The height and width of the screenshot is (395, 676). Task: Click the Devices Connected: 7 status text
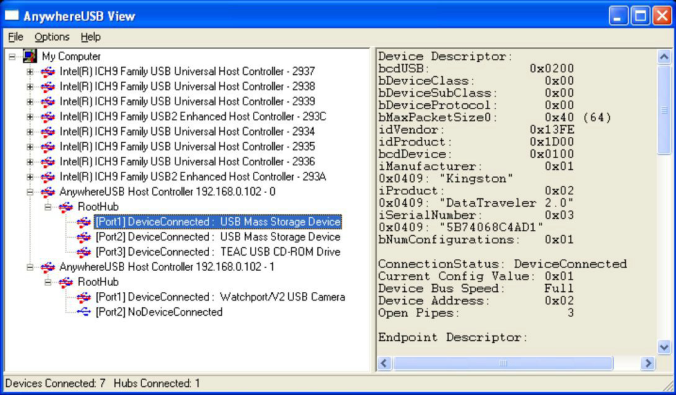pyautogui.click(x=55, y=383)
